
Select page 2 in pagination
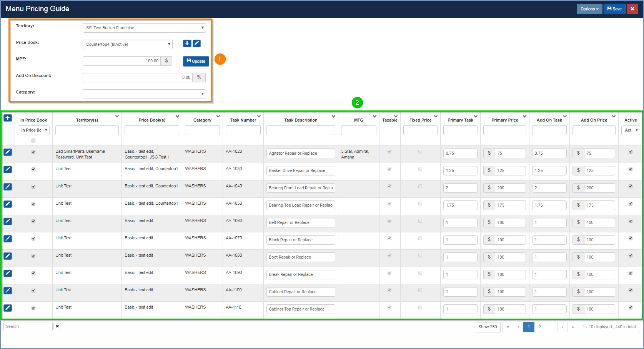click(539, 327)
